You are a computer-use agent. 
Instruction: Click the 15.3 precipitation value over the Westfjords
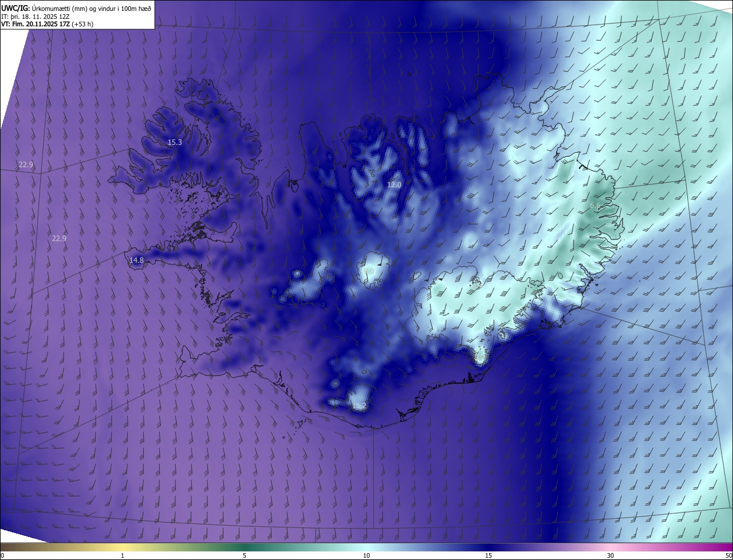pos(175,142)
